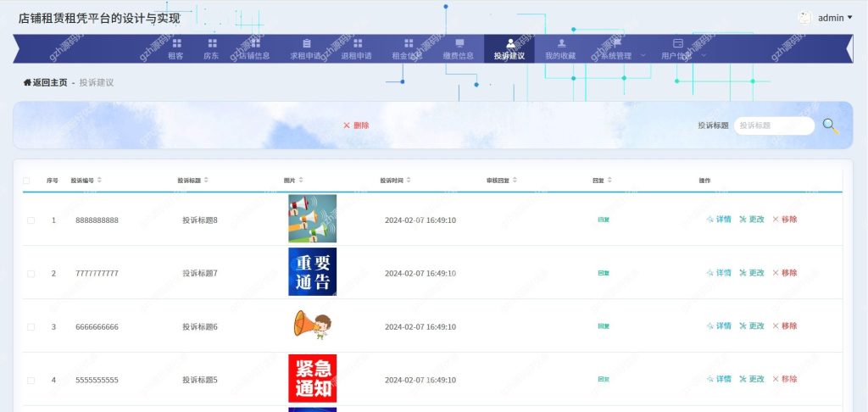This screenshot has width=868, height=412.
Task: Select the 缴费信息 monitor icon
Action: coord(459,43)
